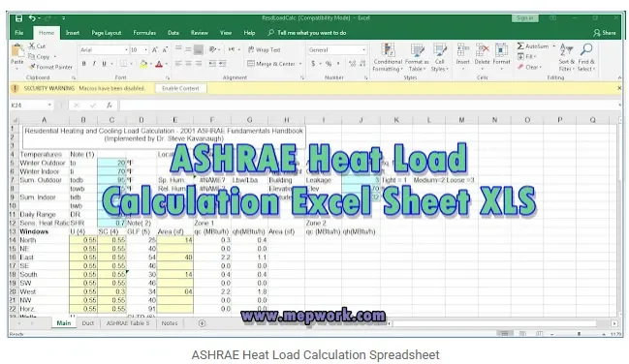Toggle Bold formatting

pos(84,63)
